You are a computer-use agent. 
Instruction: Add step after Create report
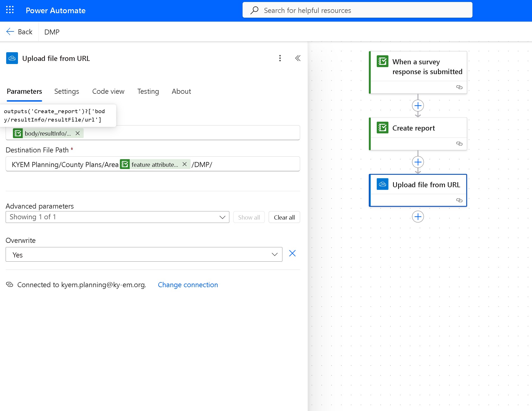pyautogui.click(x=418, y=162)
